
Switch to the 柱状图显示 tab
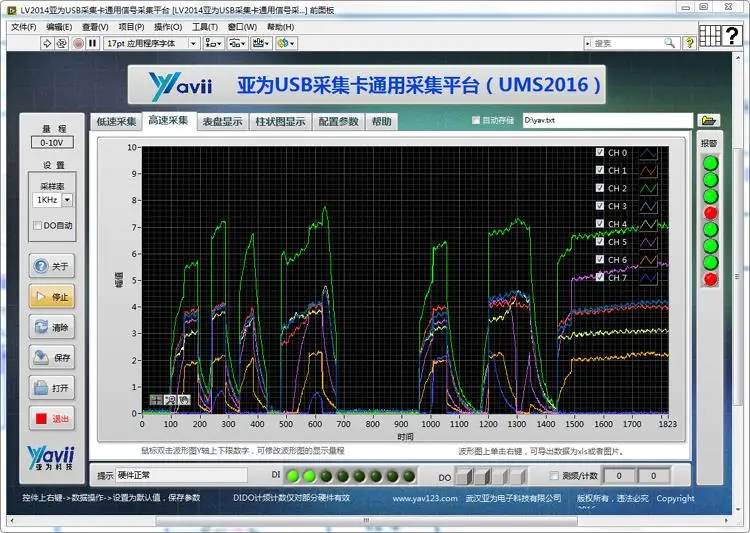[280, 122]
